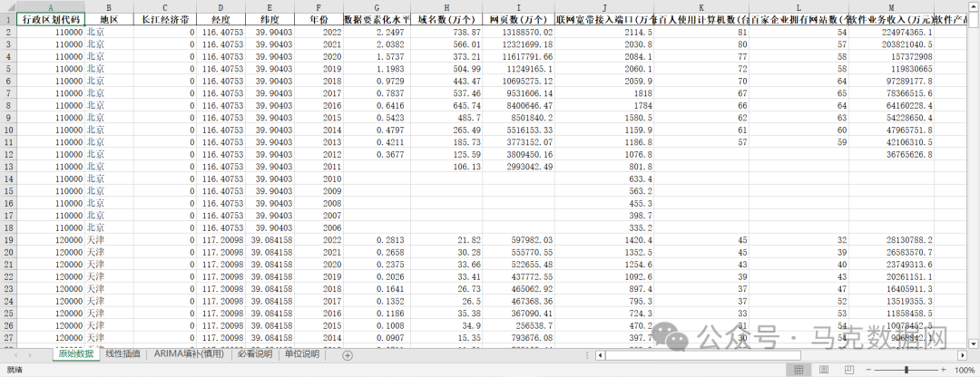Select cell with value 36765626.8

[x=891, y=154]
